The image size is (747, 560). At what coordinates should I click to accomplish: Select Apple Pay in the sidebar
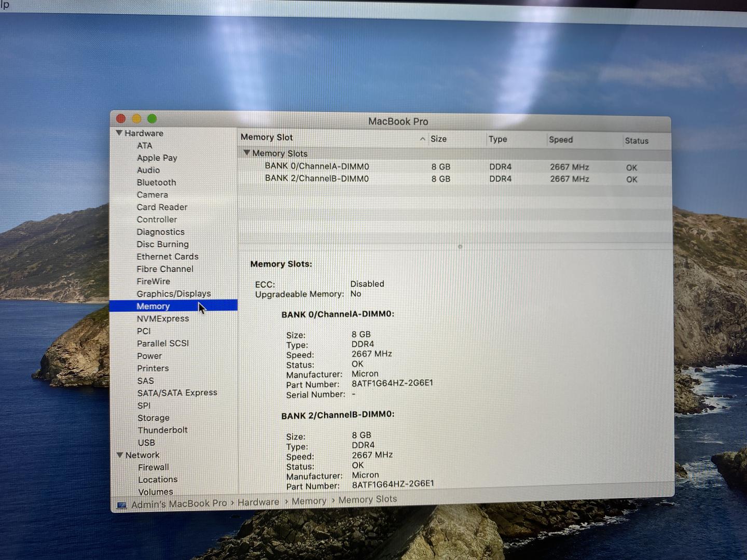(x=157, y=158)
